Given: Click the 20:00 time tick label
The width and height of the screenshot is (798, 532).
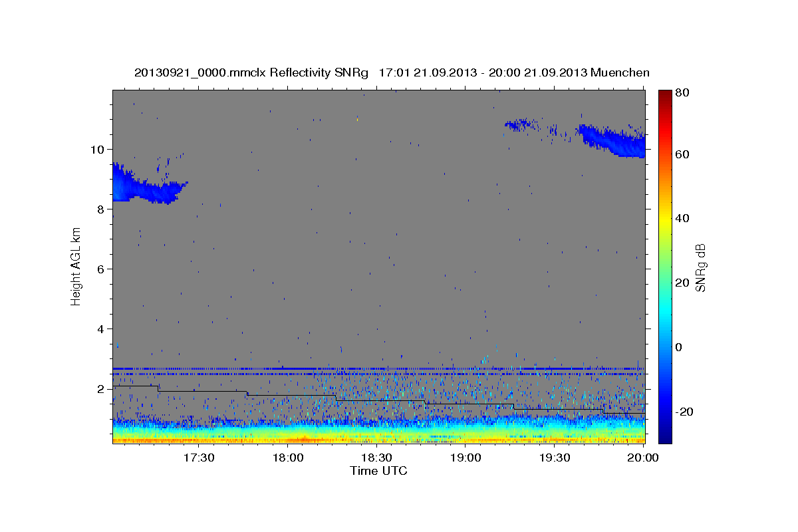Looking at the screenshot, I should pos(643,458).
